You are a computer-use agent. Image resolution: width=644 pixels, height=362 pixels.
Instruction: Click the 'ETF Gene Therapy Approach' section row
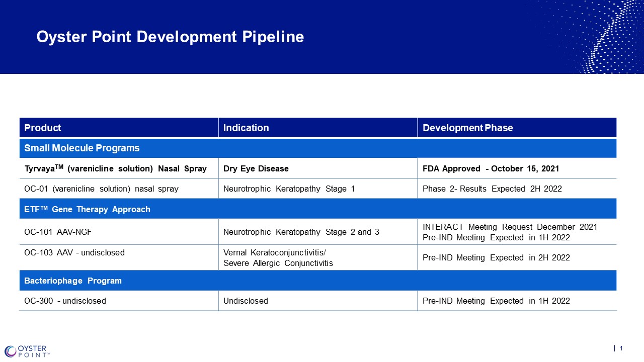(87, 209)
